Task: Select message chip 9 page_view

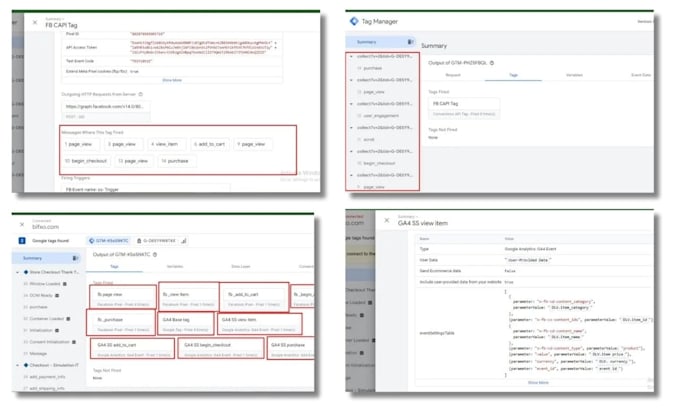Action: tap(253, 144)
